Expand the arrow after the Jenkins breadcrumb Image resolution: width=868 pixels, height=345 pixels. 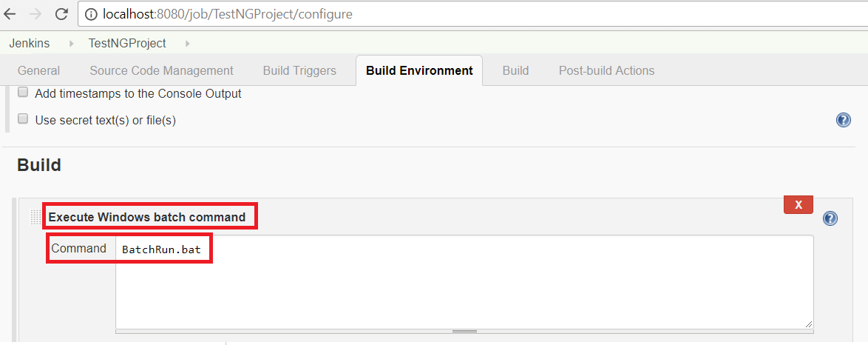[x=72, y=43]
